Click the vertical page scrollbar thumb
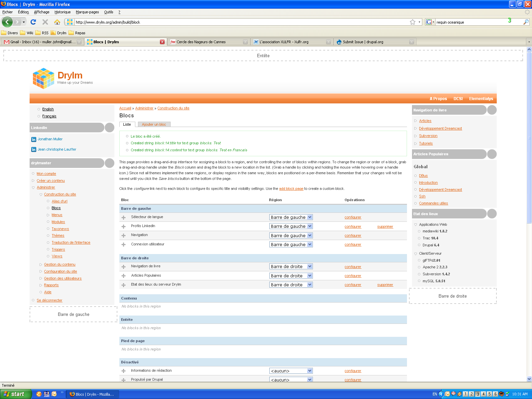The height and width of the screenshot is (399, 532). (529, 138)
